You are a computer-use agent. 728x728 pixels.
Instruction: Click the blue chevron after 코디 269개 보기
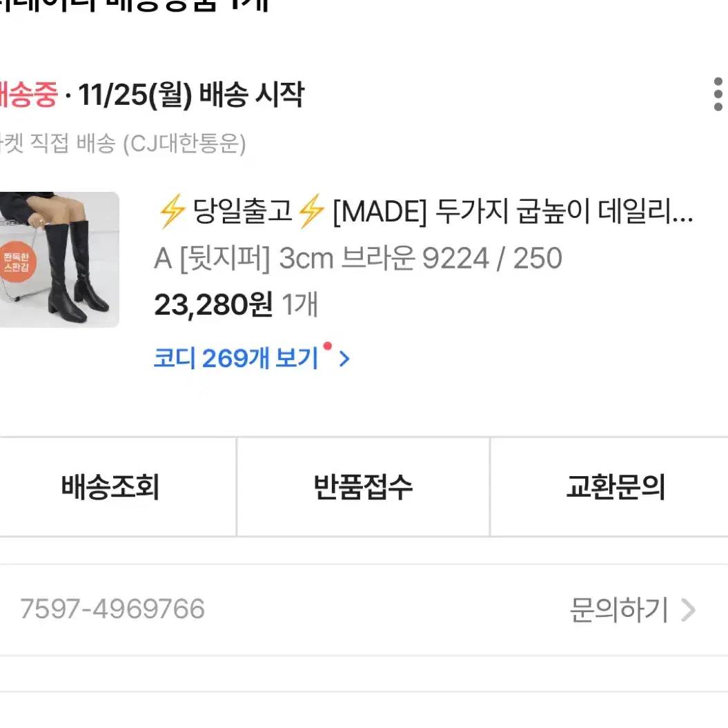(x=344, y=359)
